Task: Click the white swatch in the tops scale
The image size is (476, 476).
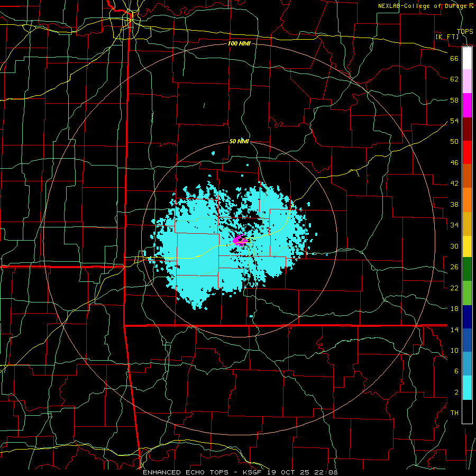Action: tap(467, 58)
